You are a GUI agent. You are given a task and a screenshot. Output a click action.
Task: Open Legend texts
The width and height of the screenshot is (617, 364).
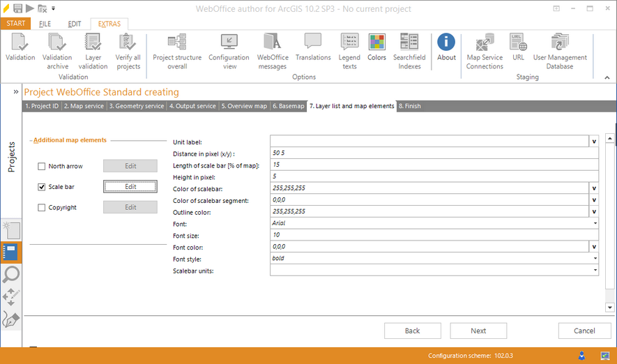coord(349,52)
